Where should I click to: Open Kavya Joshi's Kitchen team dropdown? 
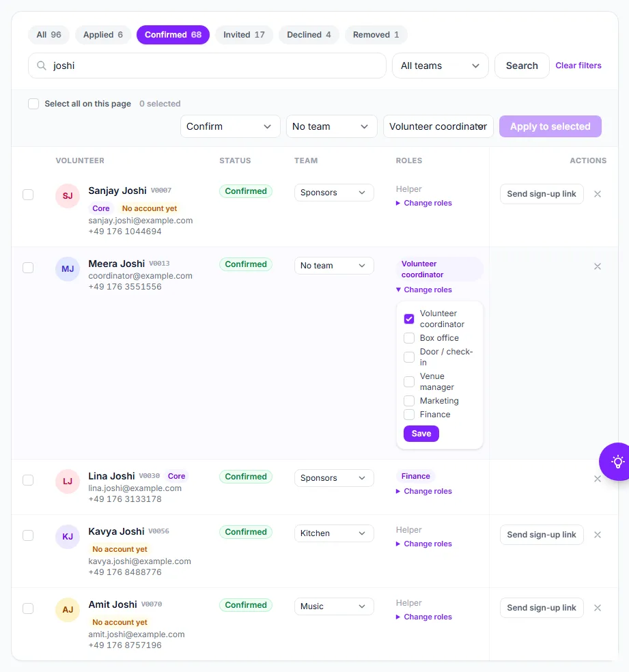point(334,533)
